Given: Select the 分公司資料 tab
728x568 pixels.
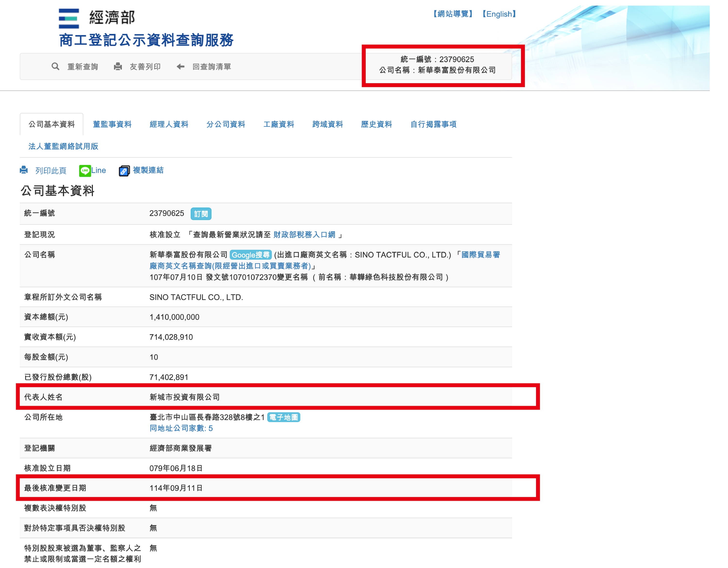Looking at the screenshot, I should click(226, 124).
